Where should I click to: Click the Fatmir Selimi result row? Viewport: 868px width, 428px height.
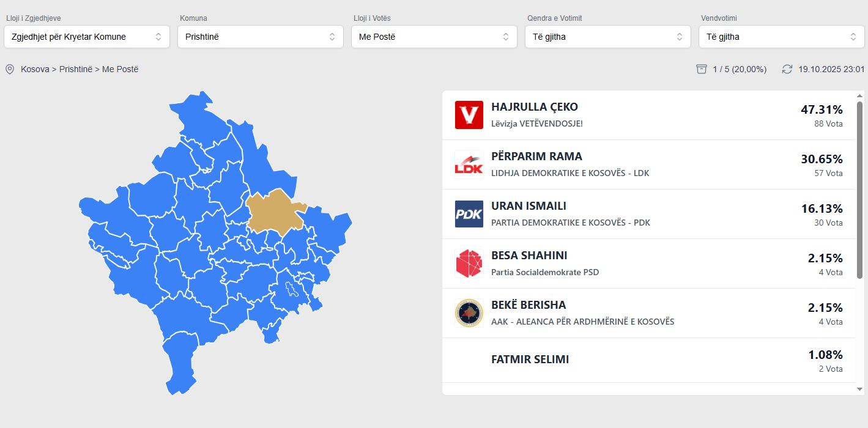(648, 360)
